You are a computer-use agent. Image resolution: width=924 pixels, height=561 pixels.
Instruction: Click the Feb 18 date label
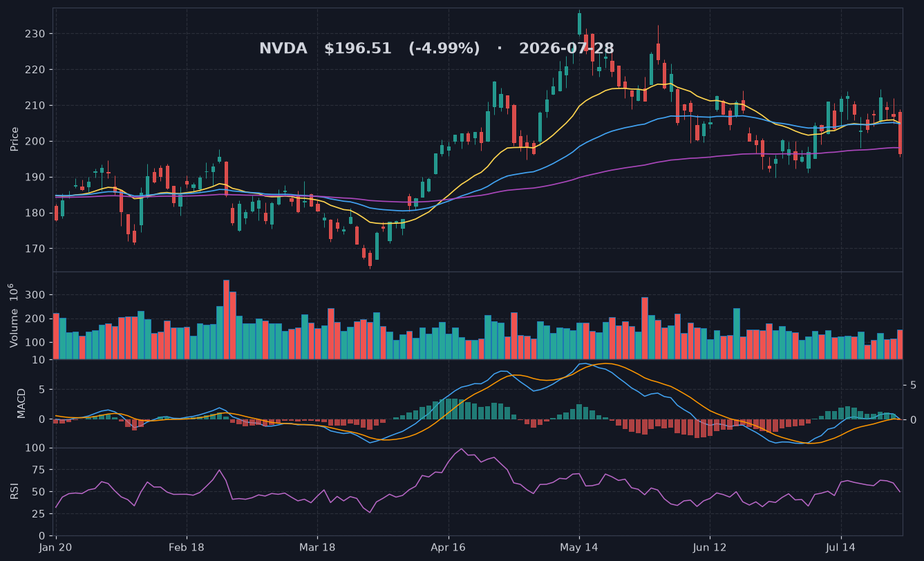point(187,546)
